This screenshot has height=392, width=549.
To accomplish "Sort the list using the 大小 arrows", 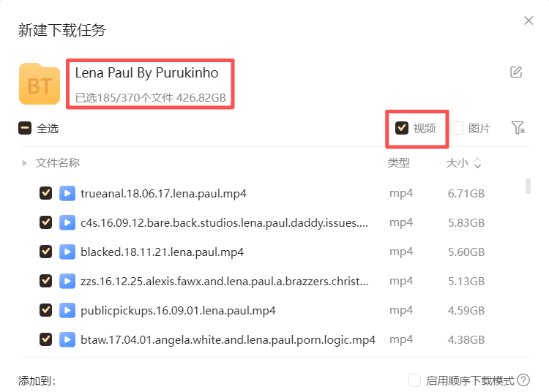I will click(x=478, y=163).
